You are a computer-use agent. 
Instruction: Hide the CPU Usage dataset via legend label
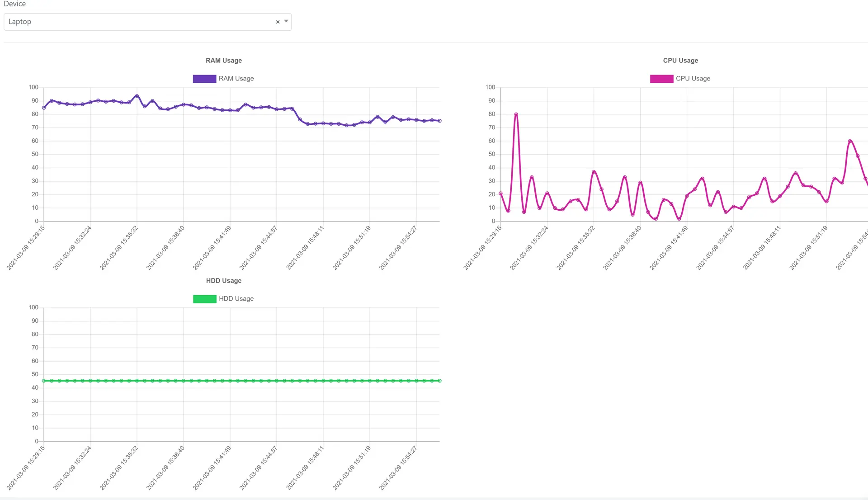click(x=693, y=79)
